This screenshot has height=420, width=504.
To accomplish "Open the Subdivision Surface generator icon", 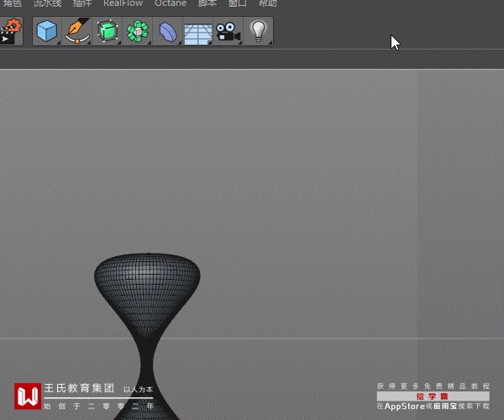I will [108, 31].
